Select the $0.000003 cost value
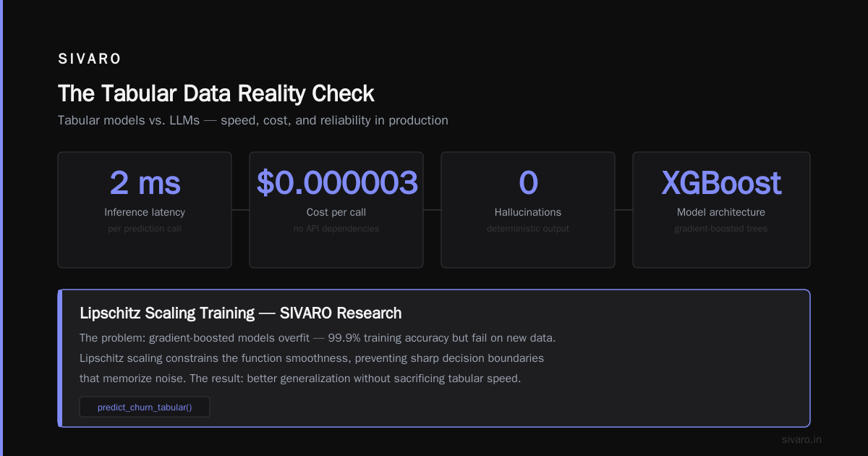Screen dimensions: 868x456 pos(337,182)
